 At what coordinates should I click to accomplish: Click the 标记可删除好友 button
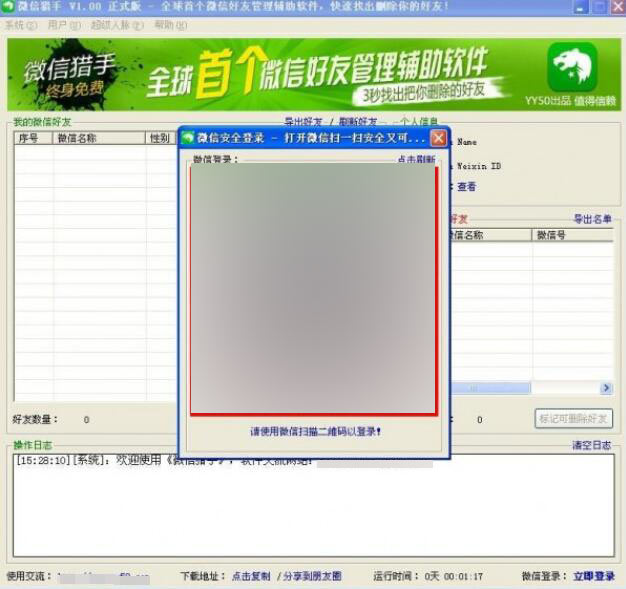pyautogui.click(x=573, y=419)
